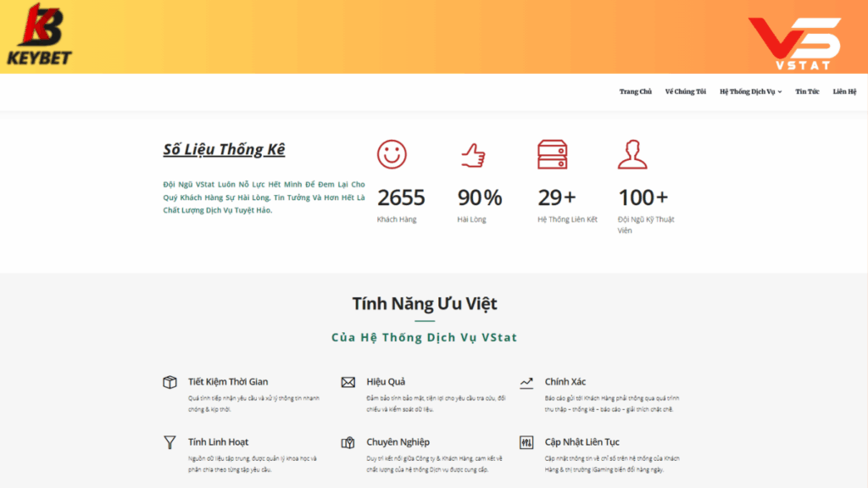Open the Tin Tức menu item
The width and height of the screenshot is (868, 488).
pos(807,91)
